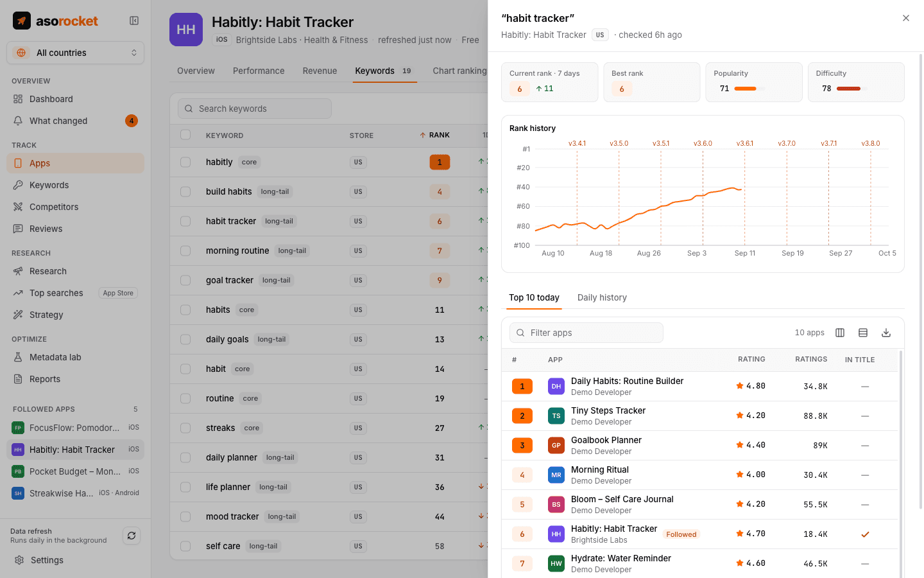Check the daily goals keyword checkbox
The width and height of the screenshot is (924, 578).
click(x=185, y=339)
